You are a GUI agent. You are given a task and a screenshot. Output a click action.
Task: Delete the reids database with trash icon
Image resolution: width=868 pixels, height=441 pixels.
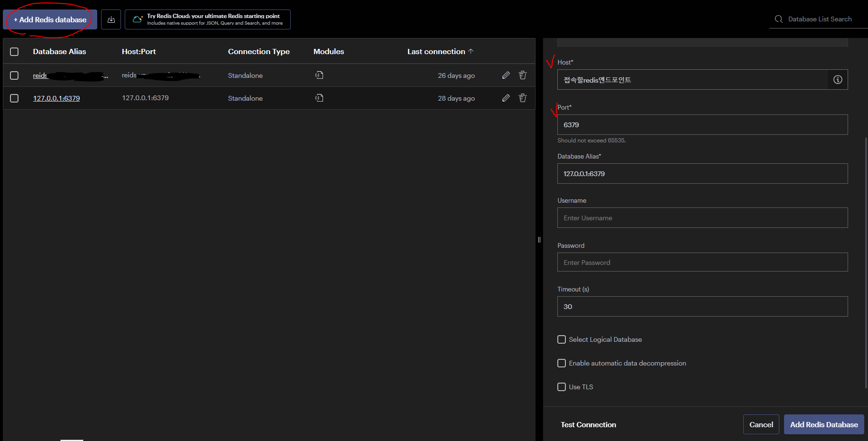coord(523,75)
